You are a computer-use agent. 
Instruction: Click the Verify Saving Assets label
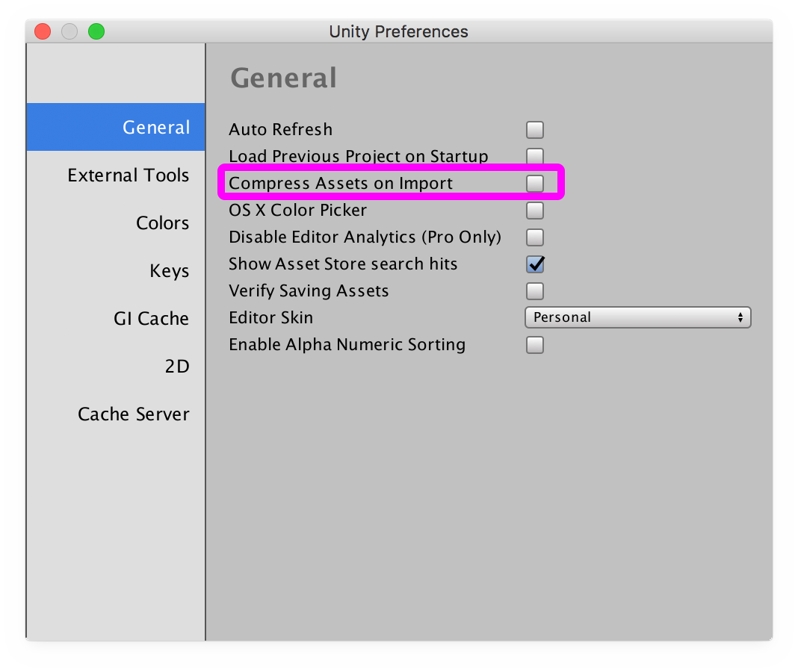[309, 291]
